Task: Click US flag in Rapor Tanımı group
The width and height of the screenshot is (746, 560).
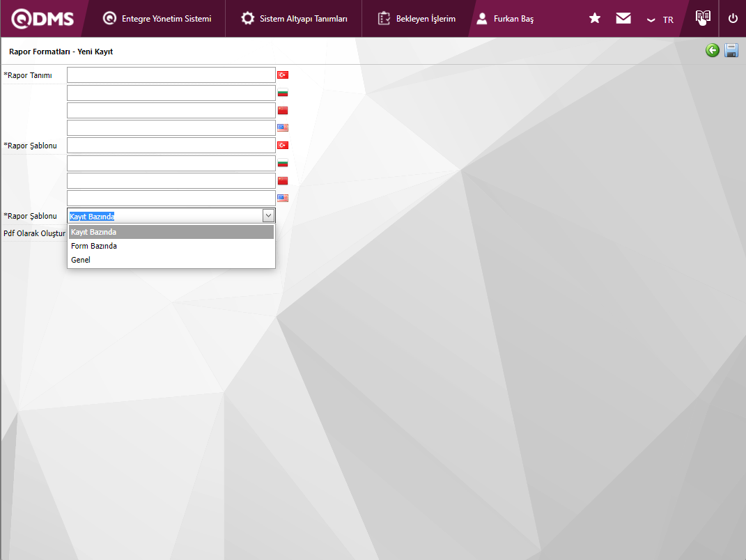Action: pyautogui.click(x=283, y=127)
